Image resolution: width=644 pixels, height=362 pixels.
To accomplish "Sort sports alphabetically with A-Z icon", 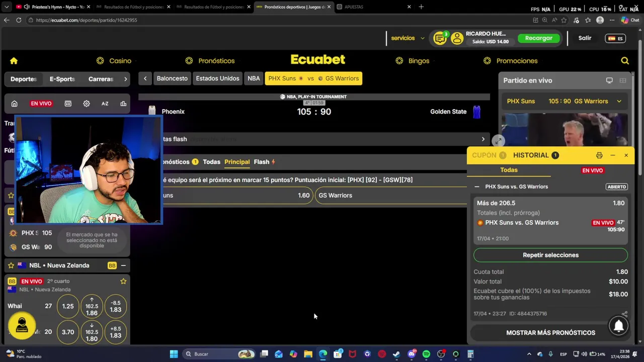I will pyautogui.click(x=105, y=104).
